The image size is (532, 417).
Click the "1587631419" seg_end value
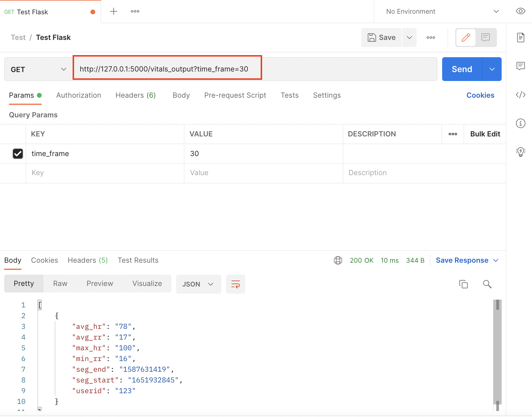click(x=145, y=369)
